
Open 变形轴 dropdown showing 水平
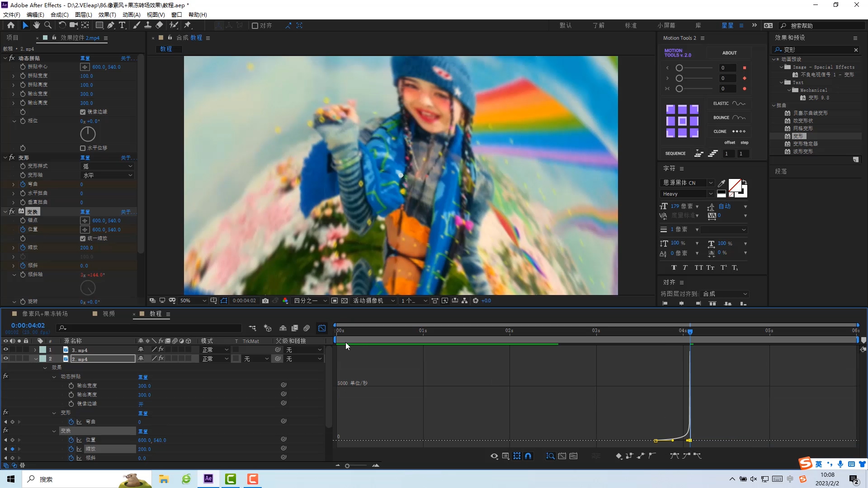pyautogui.click(x=107, y=175)
